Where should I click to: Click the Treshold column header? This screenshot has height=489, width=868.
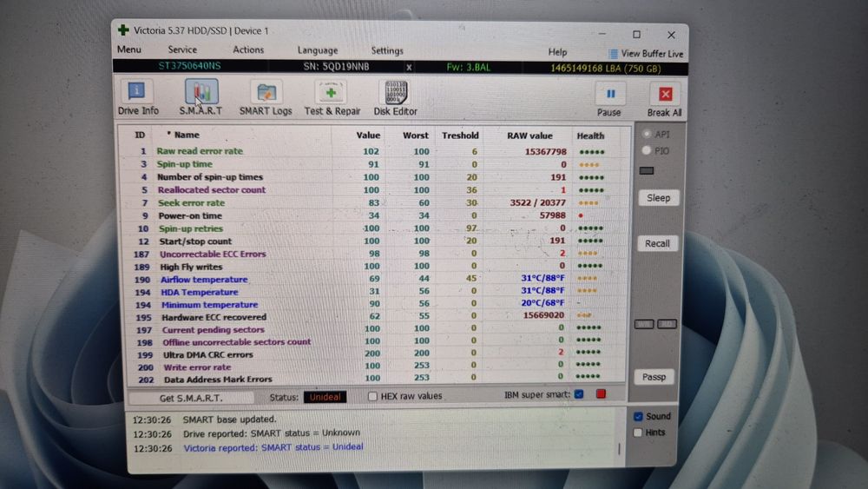pyautogui.click(x=460, y=135)
